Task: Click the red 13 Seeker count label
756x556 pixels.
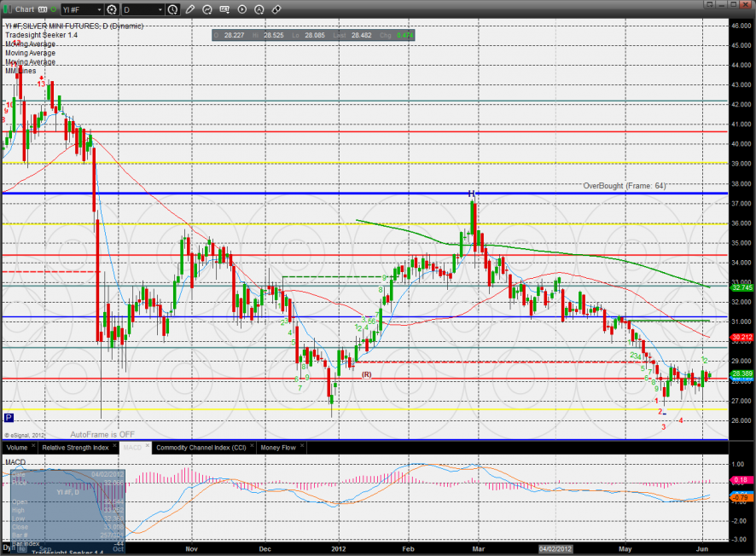Action: [x=42, y=84]
